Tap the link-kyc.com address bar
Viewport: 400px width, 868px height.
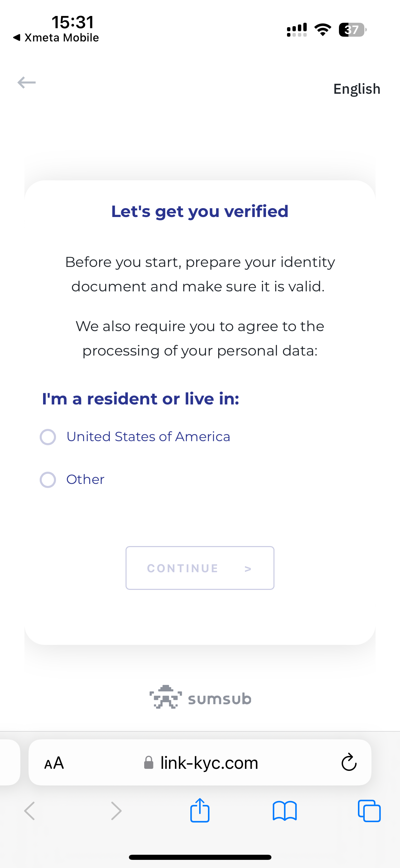point(200,762)
